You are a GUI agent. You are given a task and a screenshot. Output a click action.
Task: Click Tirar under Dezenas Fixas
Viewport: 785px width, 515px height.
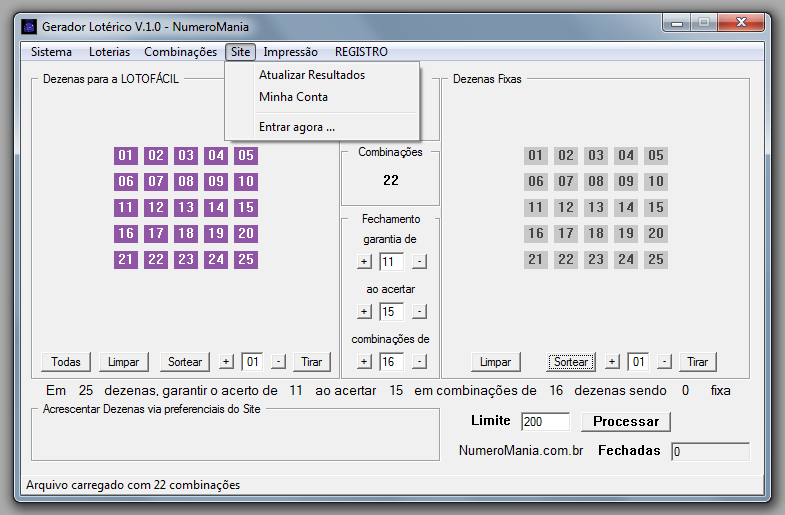697,362
